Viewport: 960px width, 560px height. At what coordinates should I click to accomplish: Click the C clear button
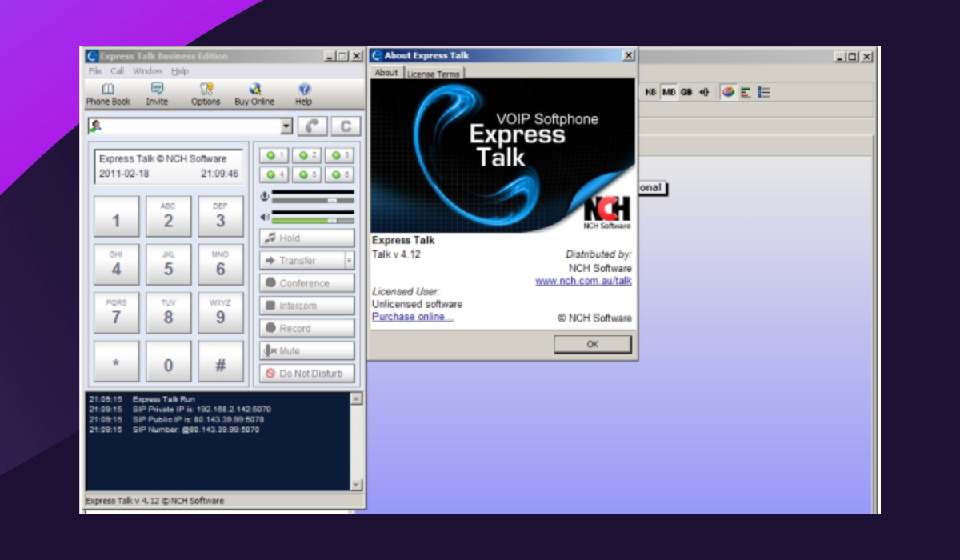coord(346,126)
